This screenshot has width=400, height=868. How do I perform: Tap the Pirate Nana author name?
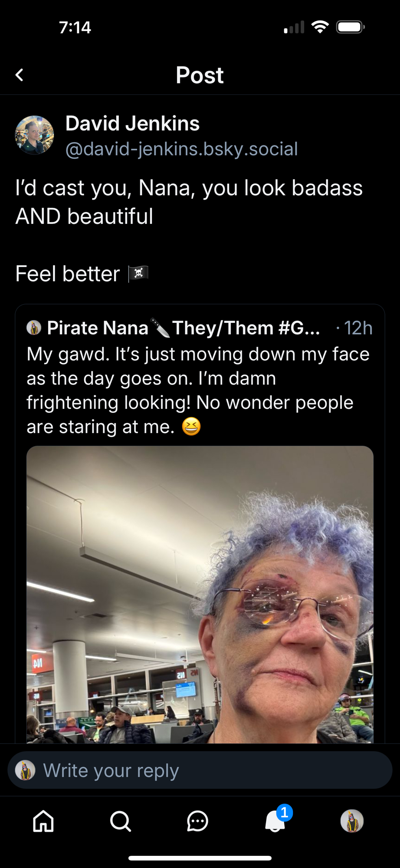point(98,328)
